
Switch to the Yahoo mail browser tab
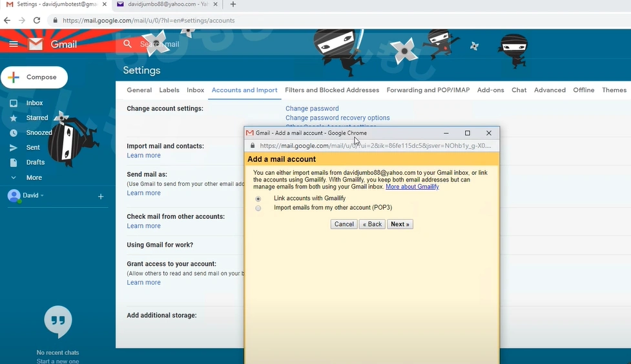point(167,5)
